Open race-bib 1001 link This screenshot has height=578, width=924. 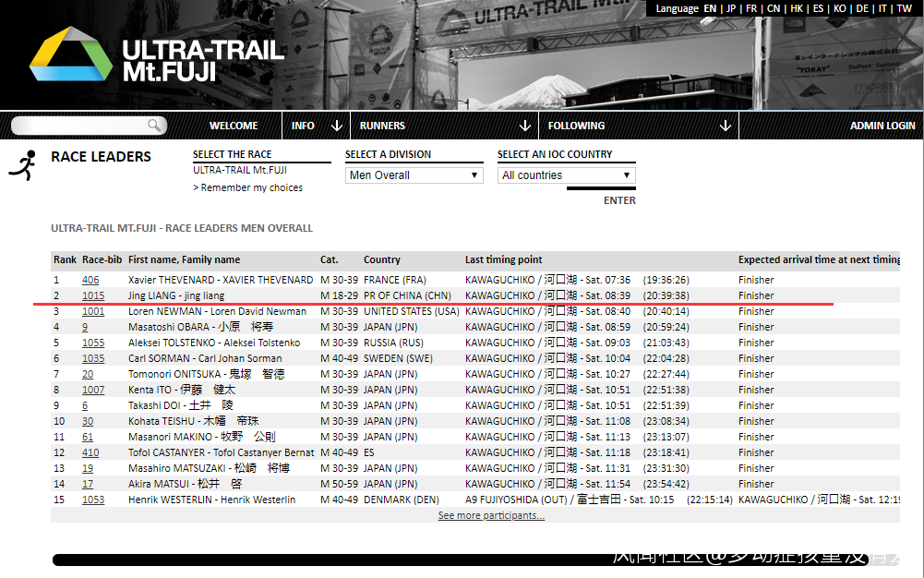(93, 311)
